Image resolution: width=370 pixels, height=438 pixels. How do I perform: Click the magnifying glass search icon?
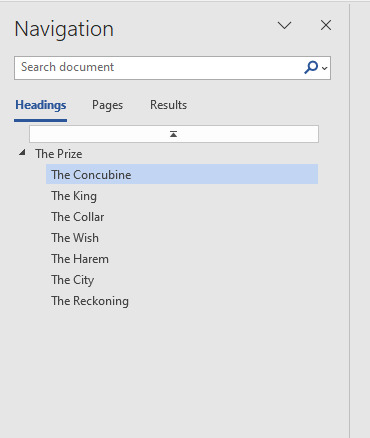(x=311, y=68)
